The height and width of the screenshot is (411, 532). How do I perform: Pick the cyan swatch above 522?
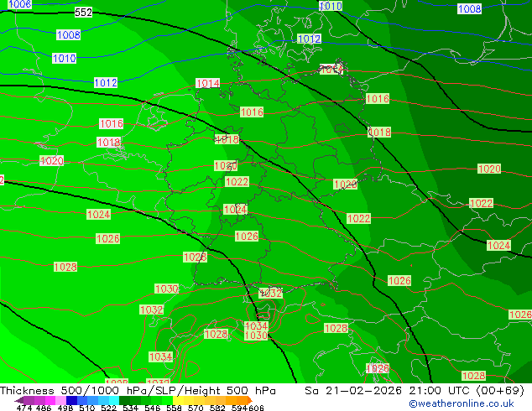[x=113, y=400]
